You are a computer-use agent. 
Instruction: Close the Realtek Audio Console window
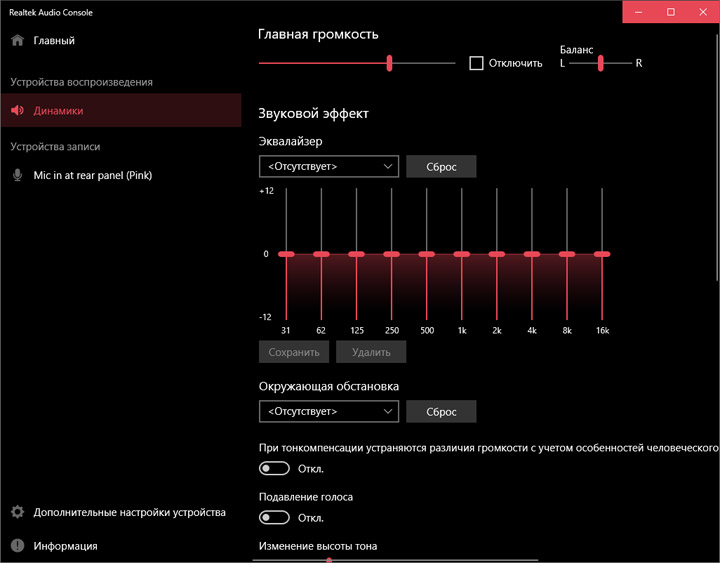point(703,12)
